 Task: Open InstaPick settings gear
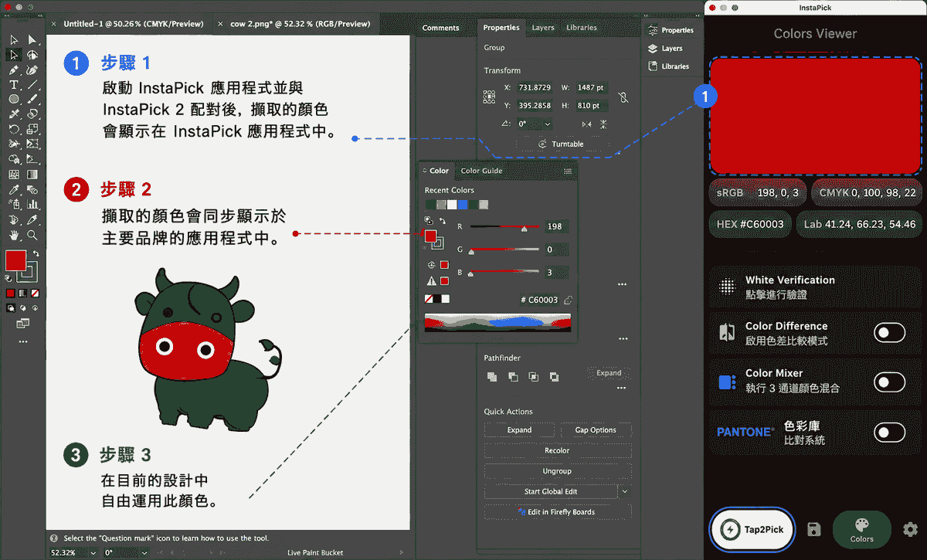(911, 529)
